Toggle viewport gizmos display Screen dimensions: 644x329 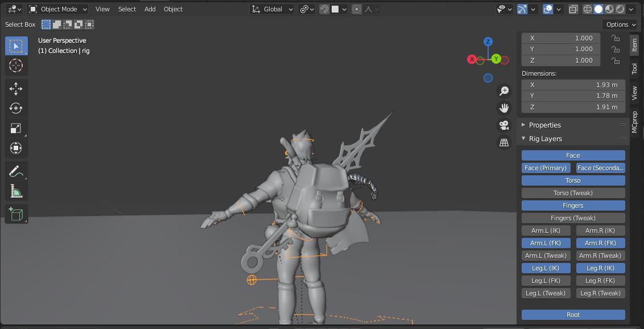pyautogui.click(x=522, y=9)
